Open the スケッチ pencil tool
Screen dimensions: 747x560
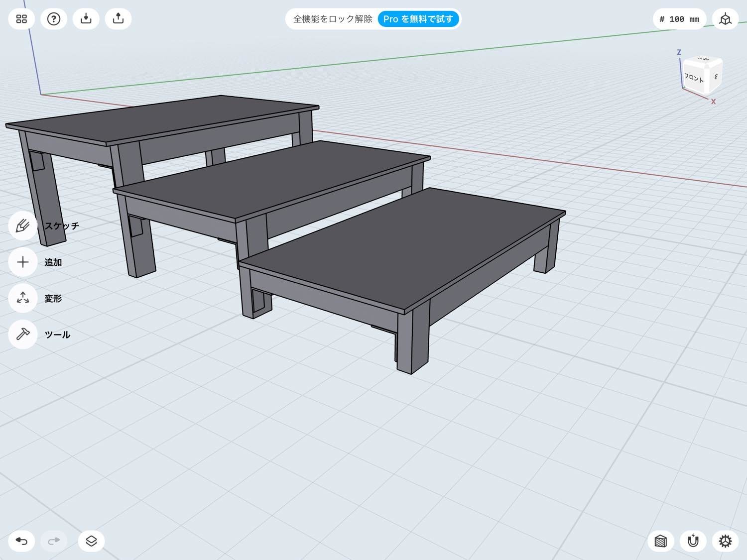23,225
